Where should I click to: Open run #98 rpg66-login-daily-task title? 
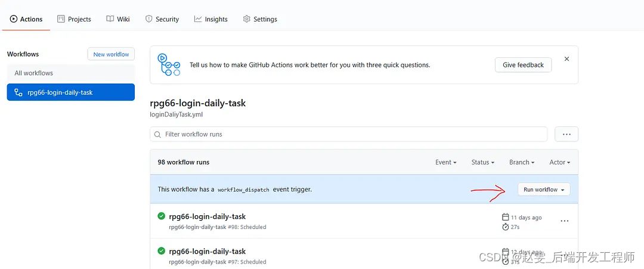click(208, 217)
